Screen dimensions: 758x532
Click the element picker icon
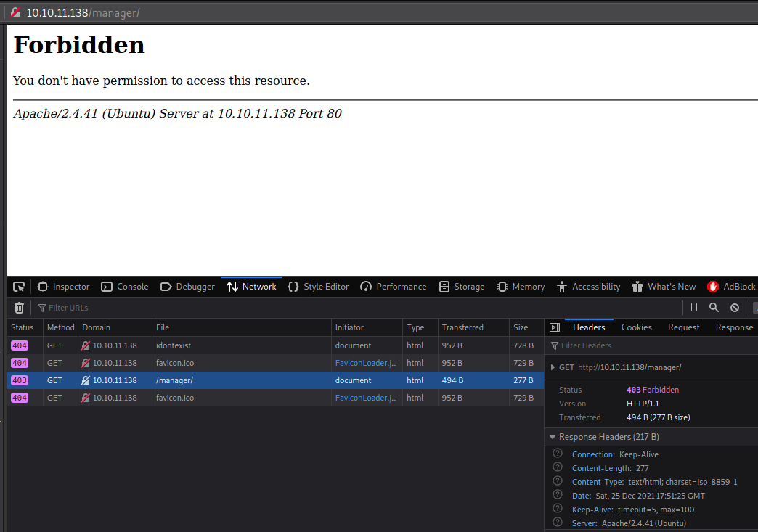(x=19, y=287)
